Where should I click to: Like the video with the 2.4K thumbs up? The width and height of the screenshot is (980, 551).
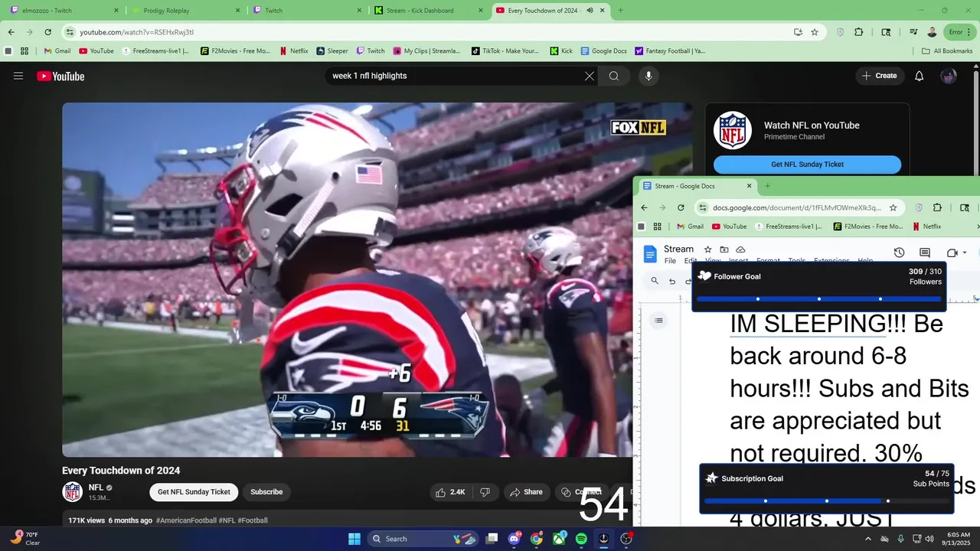450,492
